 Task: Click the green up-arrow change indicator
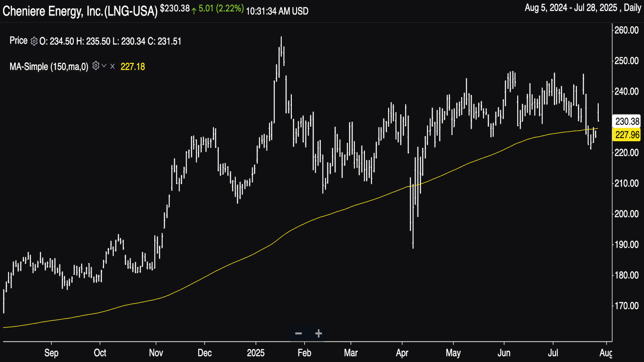point(194,11)
